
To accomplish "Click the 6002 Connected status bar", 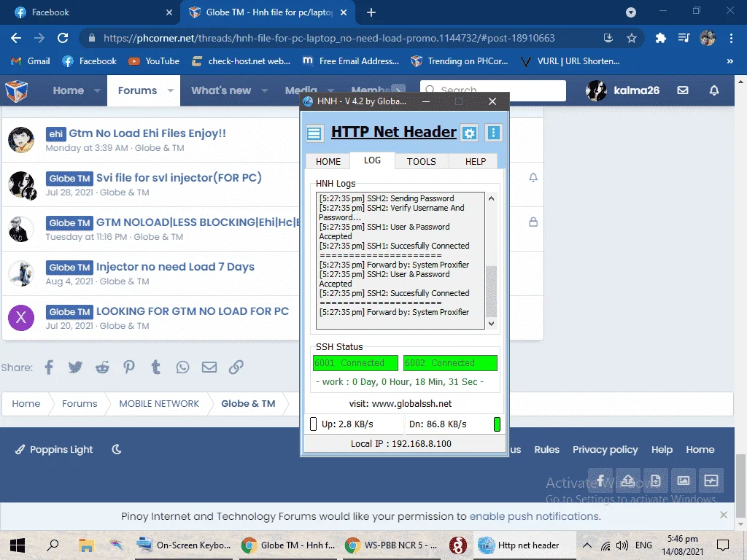I will coord(450,363).
